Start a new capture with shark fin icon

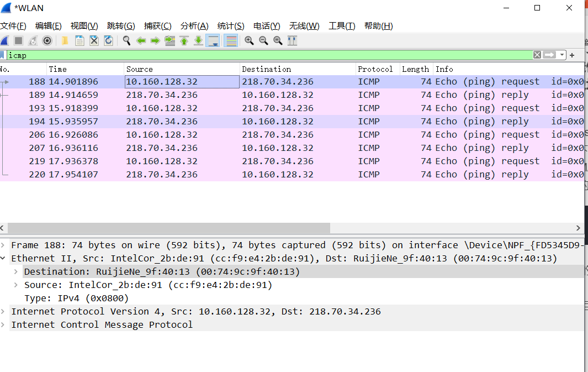click(4, 40)
